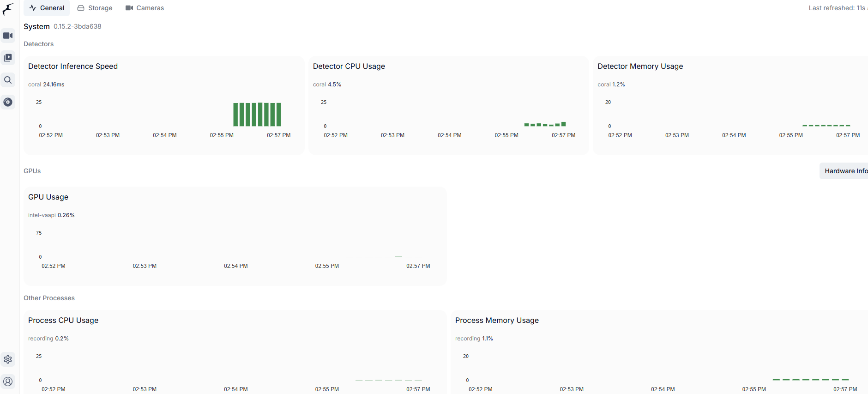Open Explore via the magnifier icon
Screen dimensions: 868x394
[x=8, y=80]
